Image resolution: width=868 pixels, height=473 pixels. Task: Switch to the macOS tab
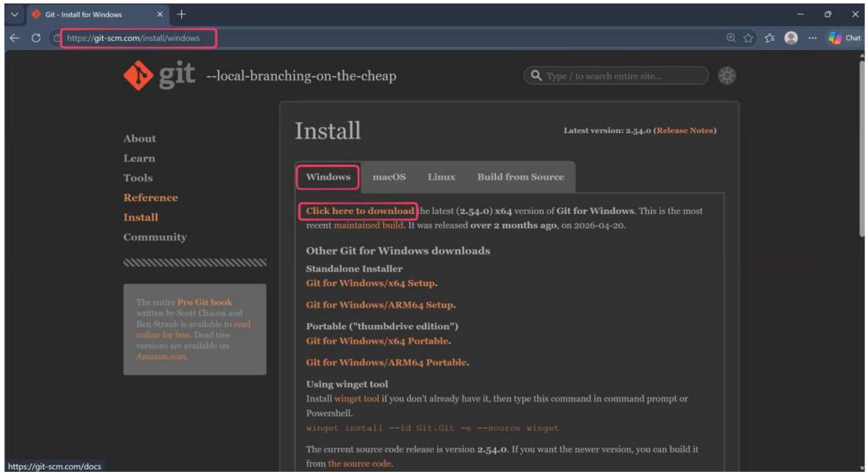click(389, 177)
